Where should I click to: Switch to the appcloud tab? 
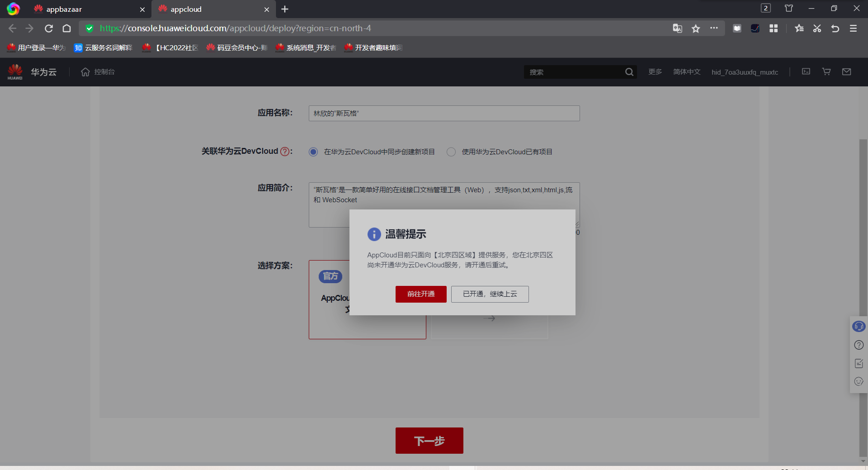[x=214, y=9]
